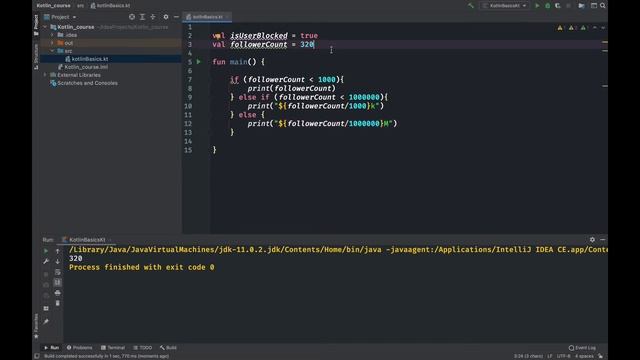Go to previous highlighted error arrow
The image size is (640, 360).
[x=595, y=28]
